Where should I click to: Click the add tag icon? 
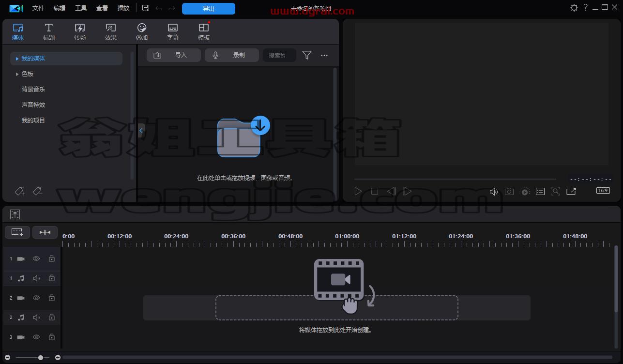(20, 192)
